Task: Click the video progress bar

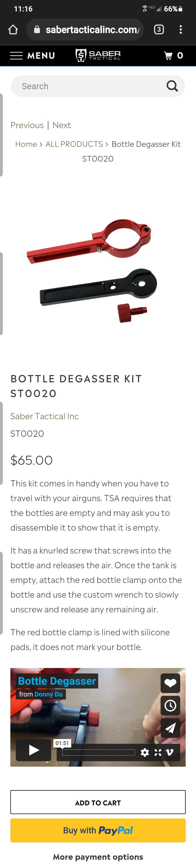Action: (x=98, y=753)
